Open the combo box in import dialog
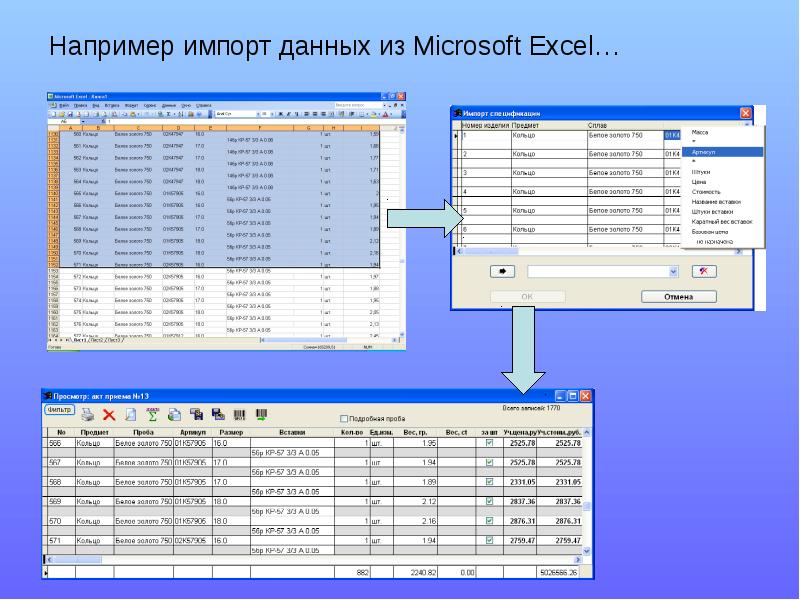Image resolution: width=800 pixels, height=600 pixels. (673, 271)
